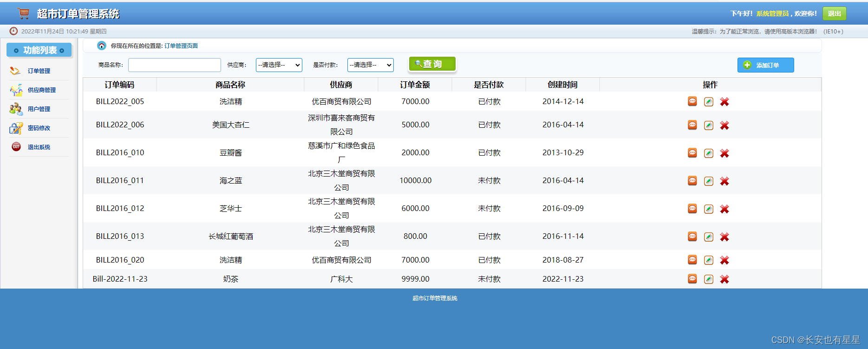Click date 2018-08-27 cell

(x=563, y=260)
